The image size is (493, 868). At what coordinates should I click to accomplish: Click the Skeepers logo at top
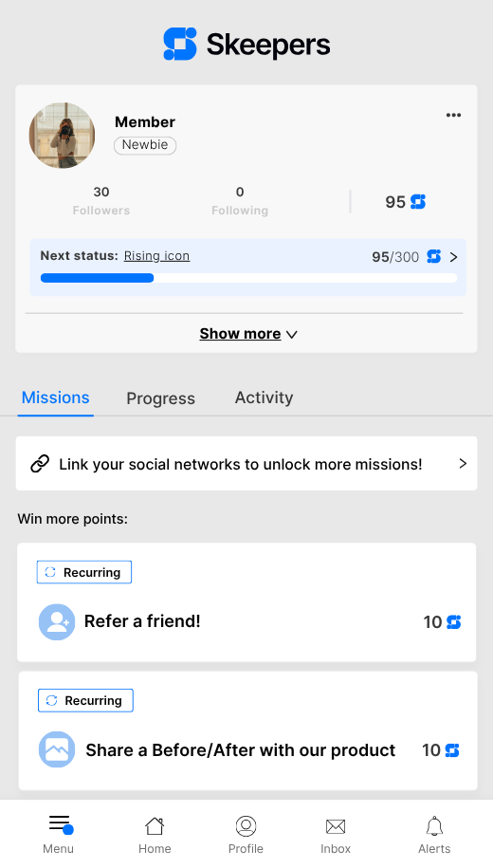(x=246, y=44)
